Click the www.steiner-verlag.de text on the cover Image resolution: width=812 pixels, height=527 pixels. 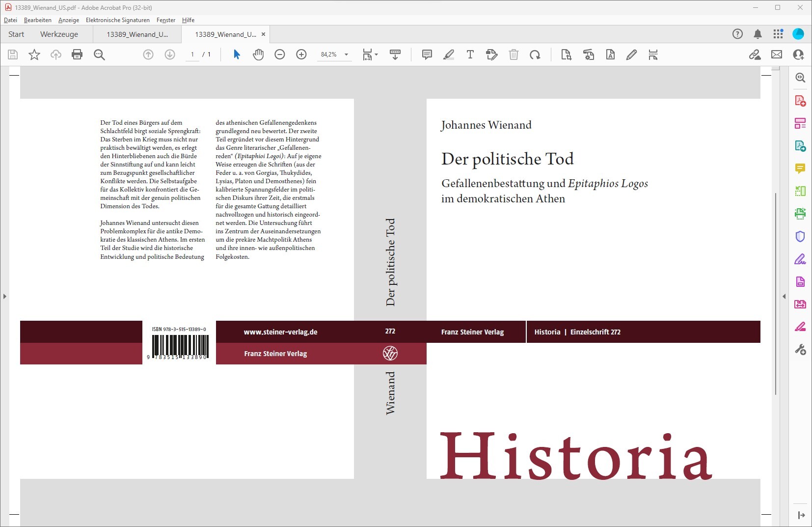[280, 332]
